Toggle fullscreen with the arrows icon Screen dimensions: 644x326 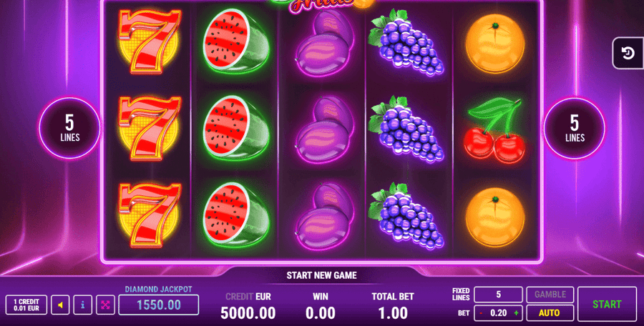[x=105, y=305]
